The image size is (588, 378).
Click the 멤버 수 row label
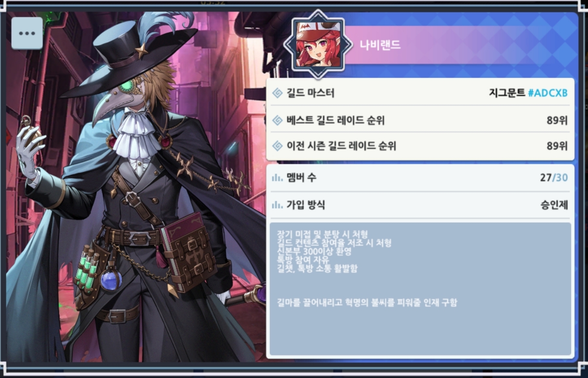(301, 178)
